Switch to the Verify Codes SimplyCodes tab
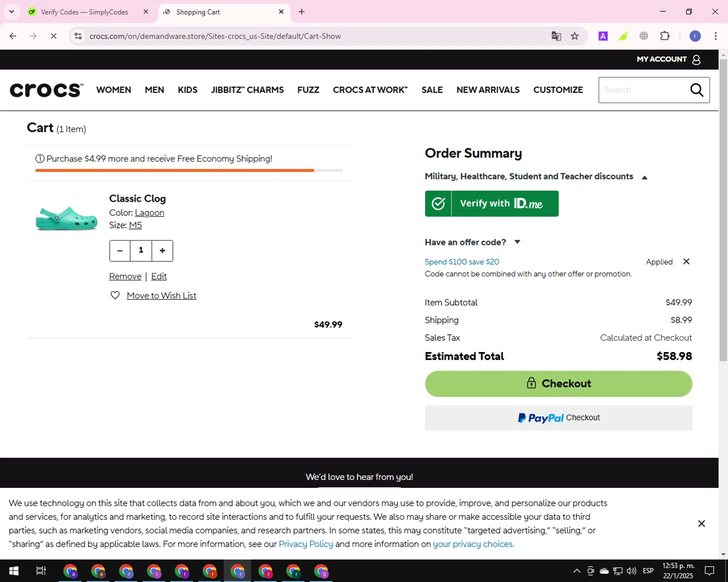Screen dimensions: 728x582 coord(84,12)
